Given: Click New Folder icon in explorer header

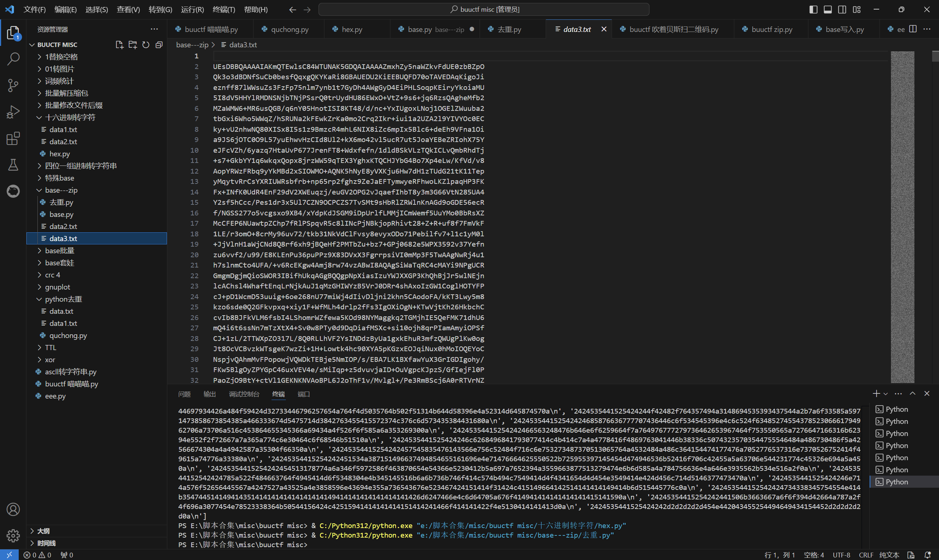Looking at the screenshot, I should (133, 45).
